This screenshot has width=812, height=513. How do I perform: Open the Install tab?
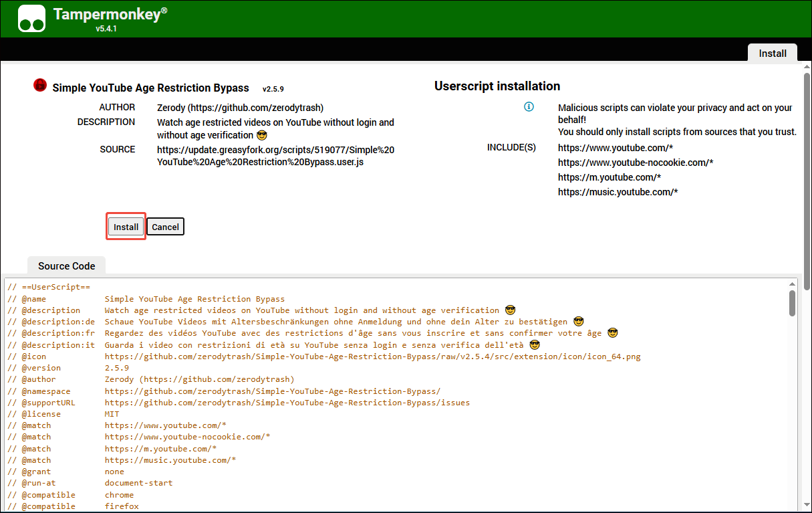click(x=773, y=54)
